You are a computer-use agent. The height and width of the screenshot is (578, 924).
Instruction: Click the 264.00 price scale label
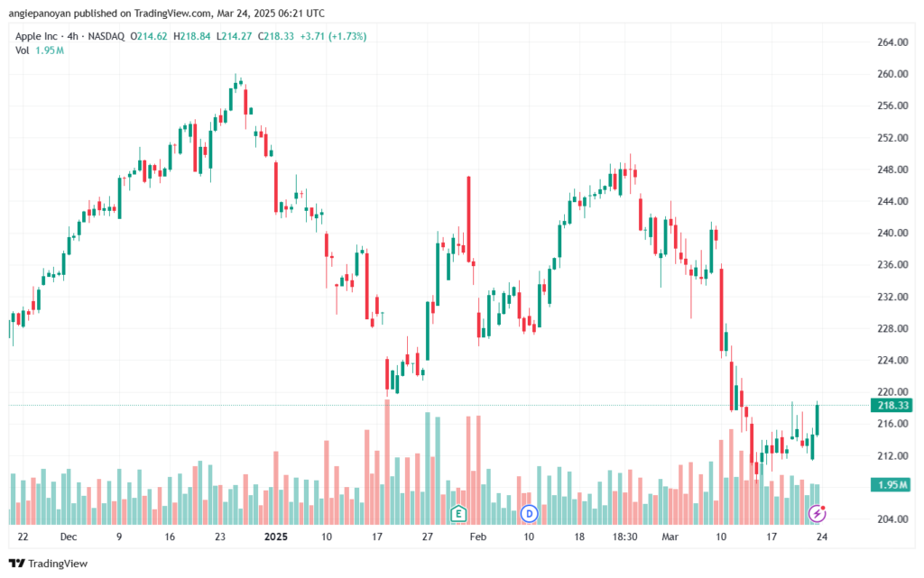(892, 42)
